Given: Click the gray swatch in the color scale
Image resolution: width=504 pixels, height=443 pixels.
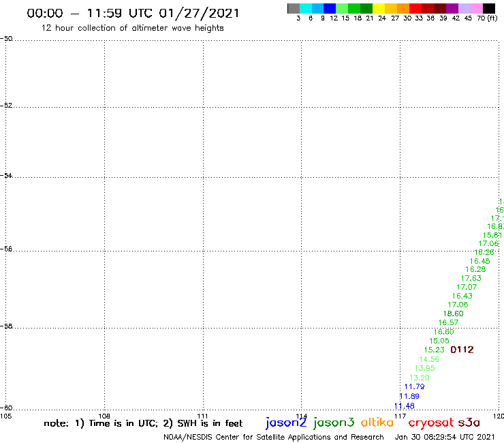Looking at the screenshot, I should point(294,8).
